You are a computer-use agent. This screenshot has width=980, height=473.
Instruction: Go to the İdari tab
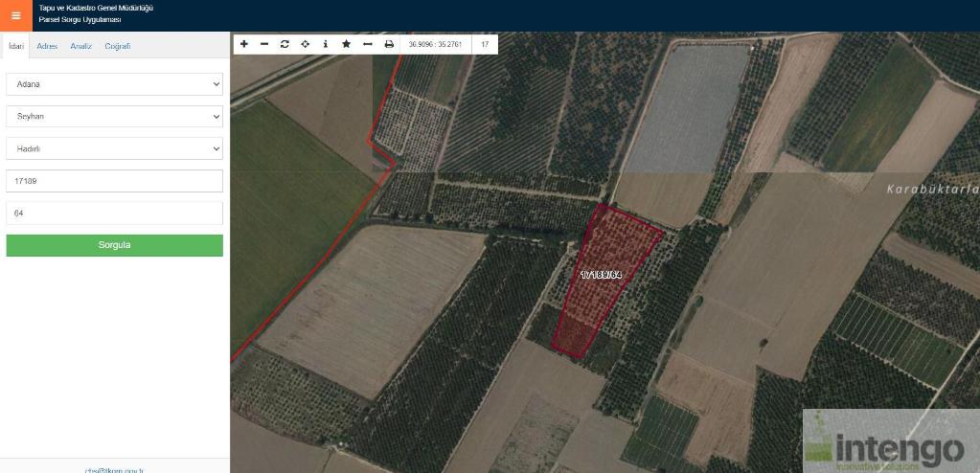15,46
